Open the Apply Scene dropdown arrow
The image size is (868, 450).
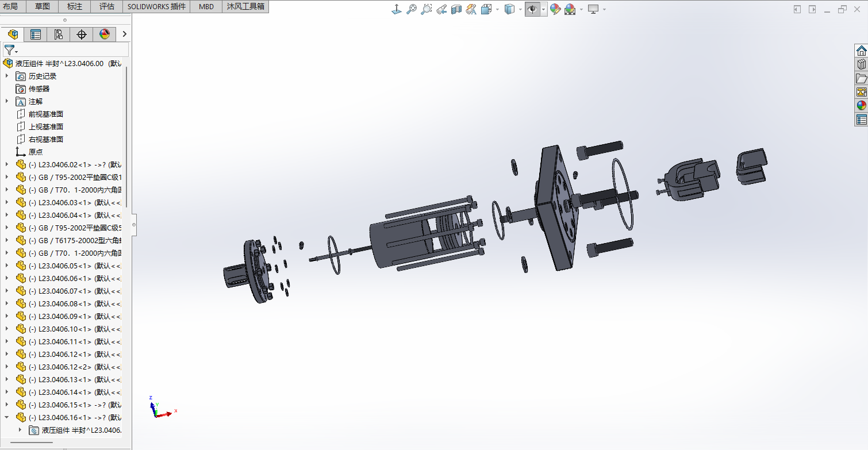[581, 9]
